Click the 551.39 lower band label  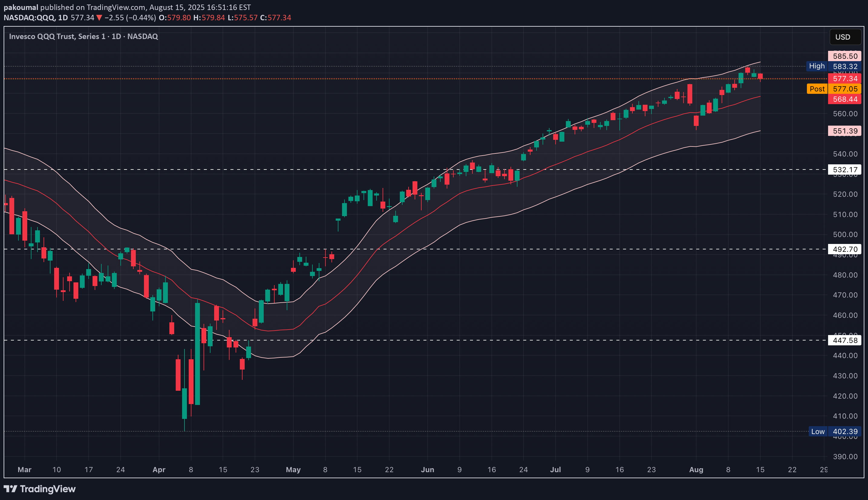tap(844, 131)
